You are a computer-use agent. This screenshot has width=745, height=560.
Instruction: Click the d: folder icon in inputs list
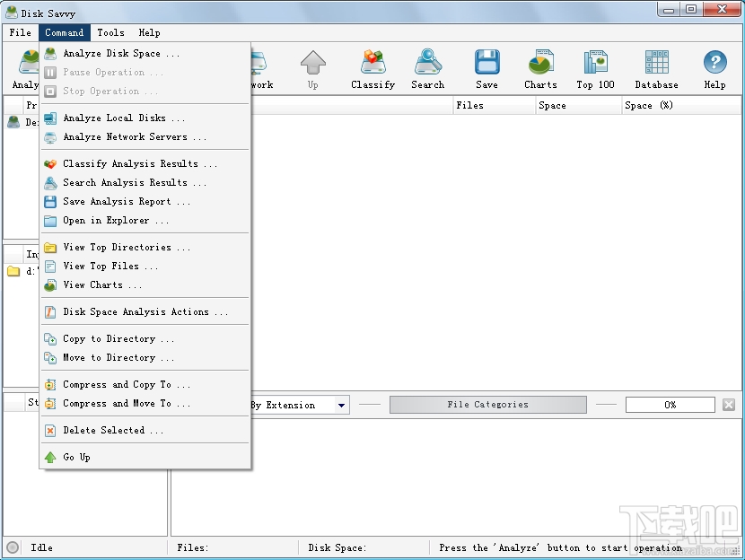click(x=13, y=272)
